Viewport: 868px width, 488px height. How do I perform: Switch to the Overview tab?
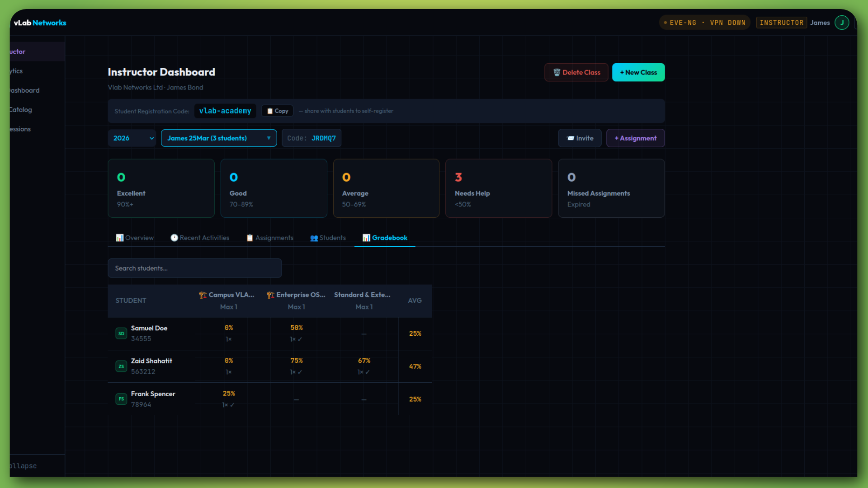pos(135,238)
